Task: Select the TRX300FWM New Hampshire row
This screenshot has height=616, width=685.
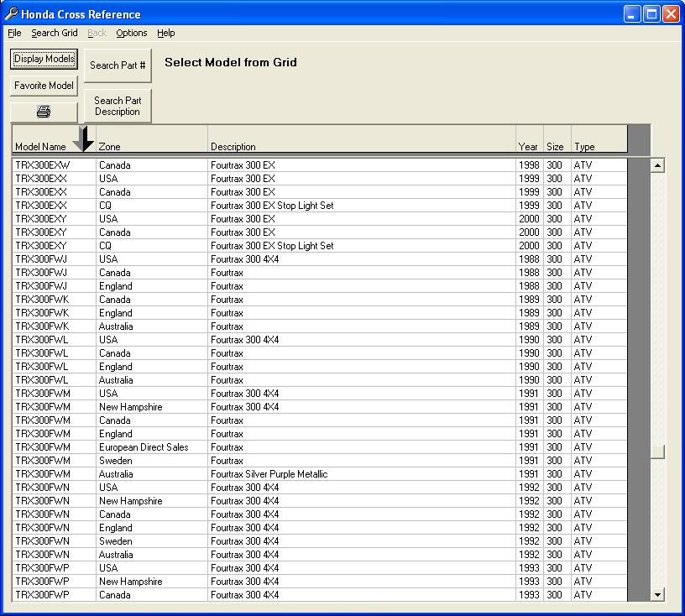Action: [320, 407]
